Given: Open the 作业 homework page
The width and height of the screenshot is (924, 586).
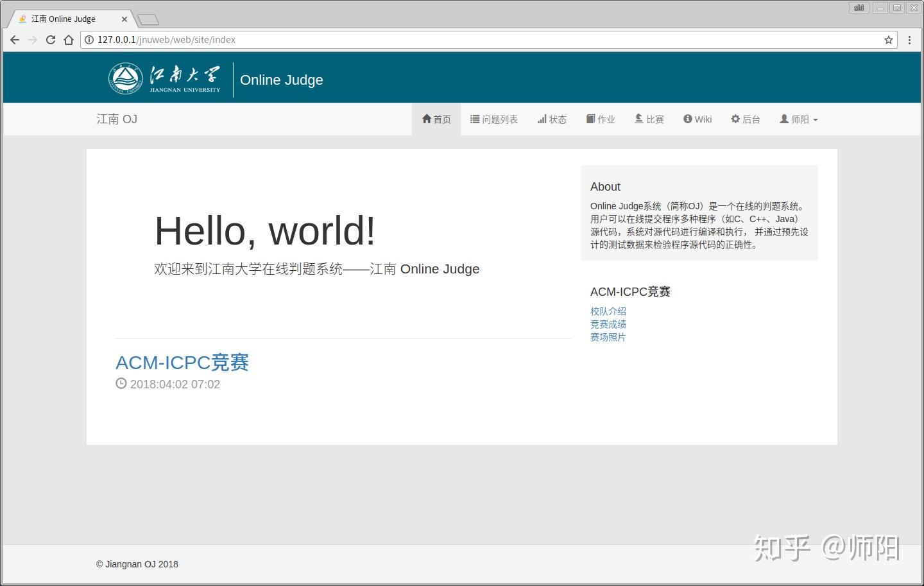Looking at the screenshot, I should point(601,119).
